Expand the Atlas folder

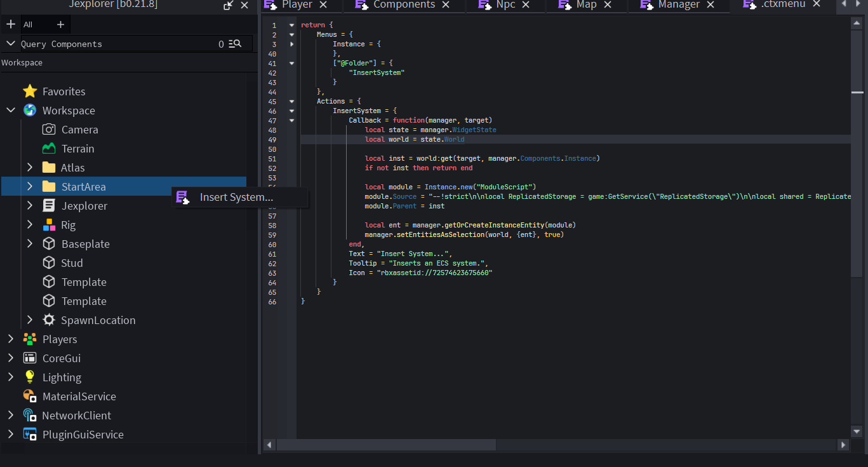point(30,168)
